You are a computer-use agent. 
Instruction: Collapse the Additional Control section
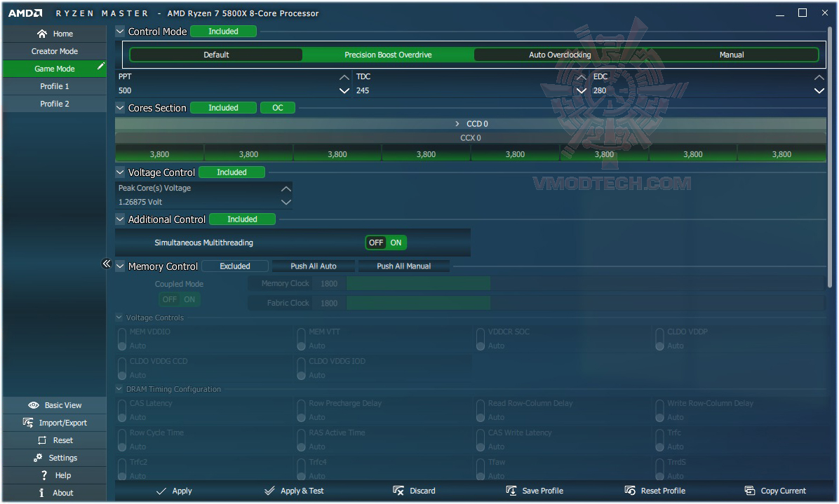click(x=120, y=219)
